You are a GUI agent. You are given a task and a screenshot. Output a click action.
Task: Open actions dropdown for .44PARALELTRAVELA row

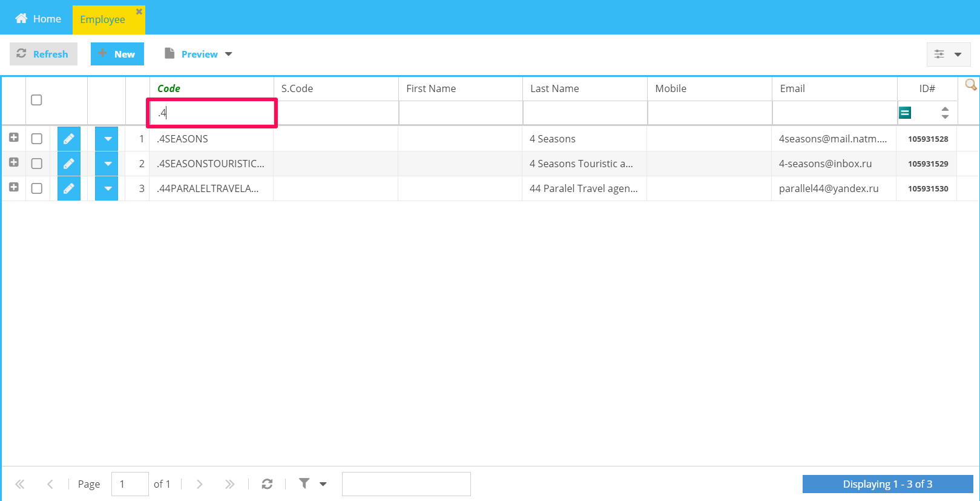[107, 188]
